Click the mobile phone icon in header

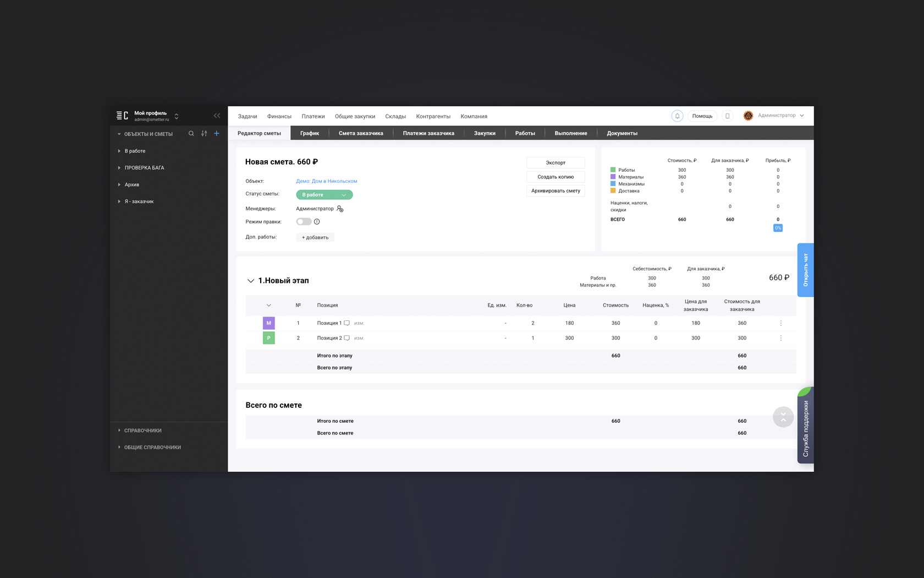727,116
